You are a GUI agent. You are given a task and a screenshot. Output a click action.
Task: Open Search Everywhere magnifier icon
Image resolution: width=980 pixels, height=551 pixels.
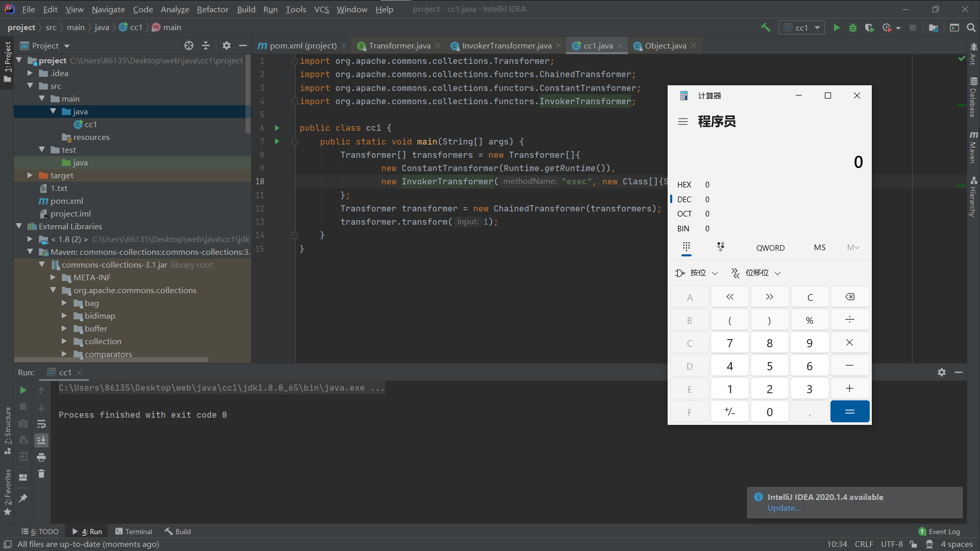(x=971, y=28)
